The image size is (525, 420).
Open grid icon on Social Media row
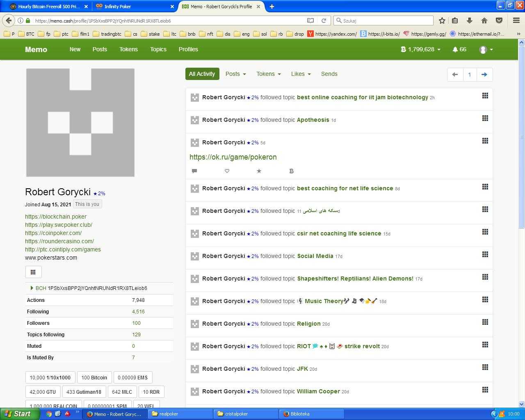[485, 254]
